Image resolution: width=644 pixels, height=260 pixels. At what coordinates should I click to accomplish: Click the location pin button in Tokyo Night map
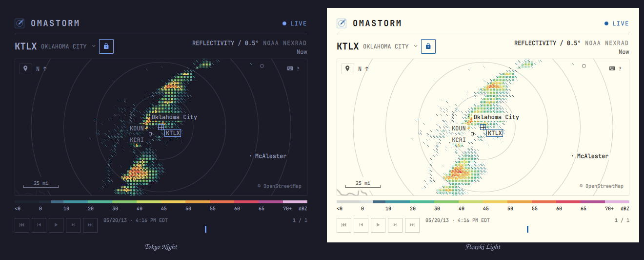[x=26, y=69]
